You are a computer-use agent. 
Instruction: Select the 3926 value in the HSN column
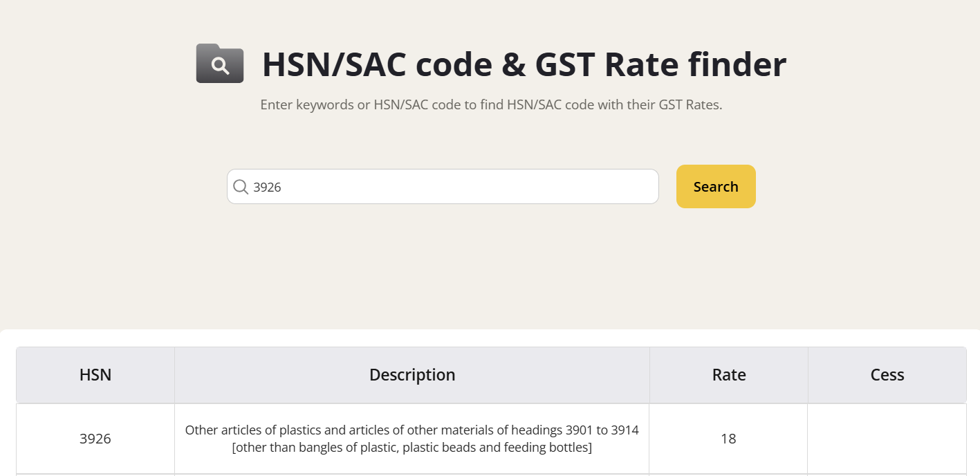point(95,438)
